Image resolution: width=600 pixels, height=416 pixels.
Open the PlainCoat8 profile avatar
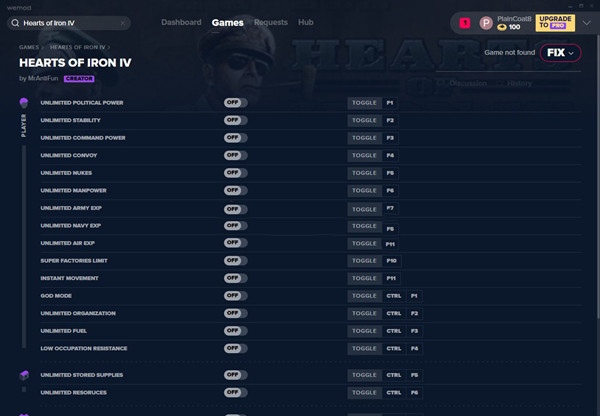(486, 23)
